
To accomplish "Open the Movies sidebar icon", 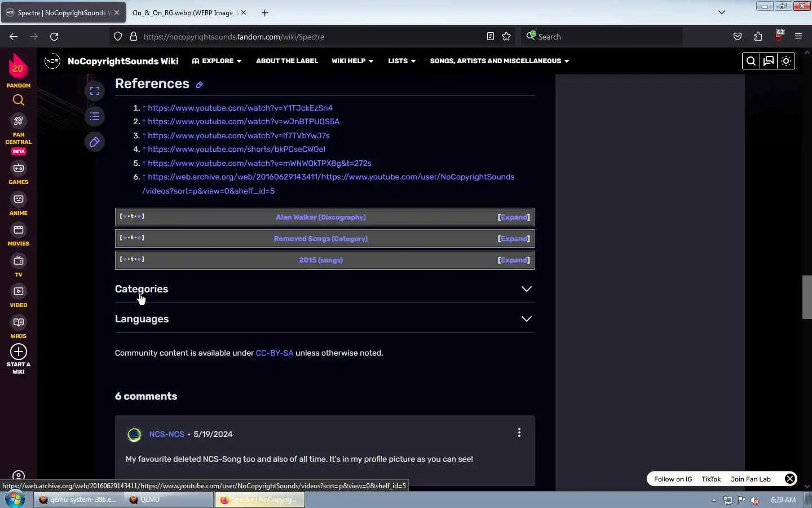I will (19, 230).
